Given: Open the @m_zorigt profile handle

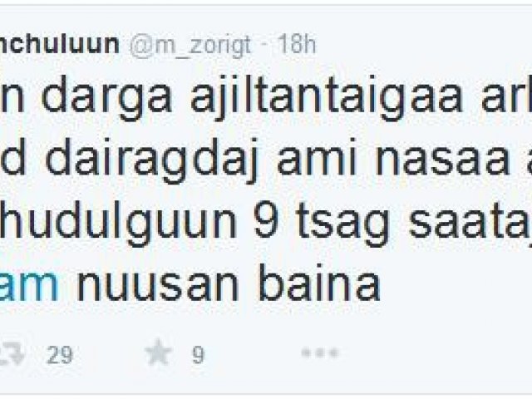Looking at the screenshot, I should click(x=190, y=45).
